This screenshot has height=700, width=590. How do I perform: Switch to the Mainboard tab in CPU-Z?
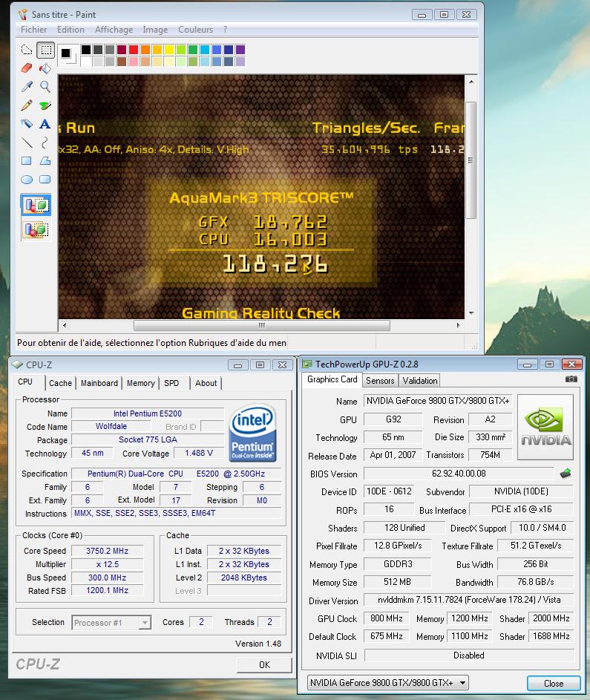(x=99, y=383)
